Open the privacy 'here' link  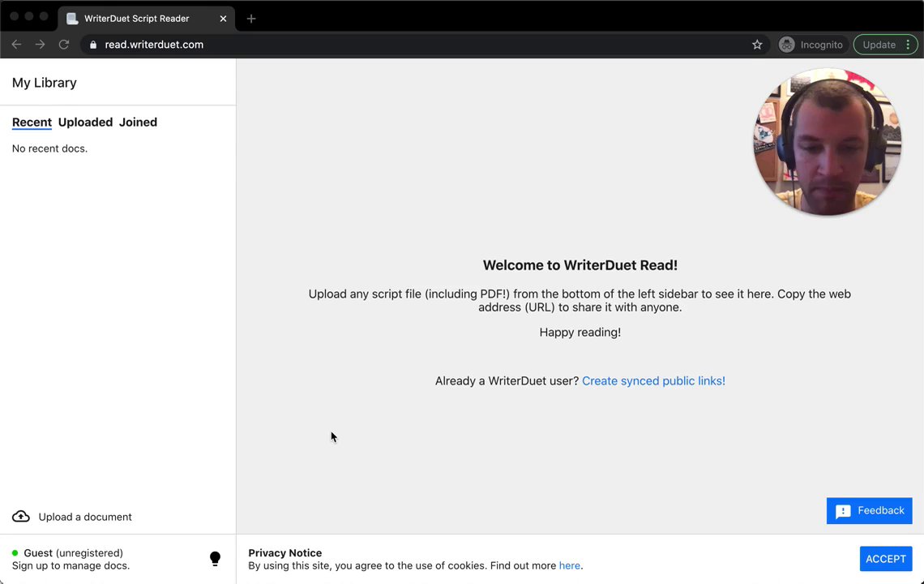coord(569,565)
